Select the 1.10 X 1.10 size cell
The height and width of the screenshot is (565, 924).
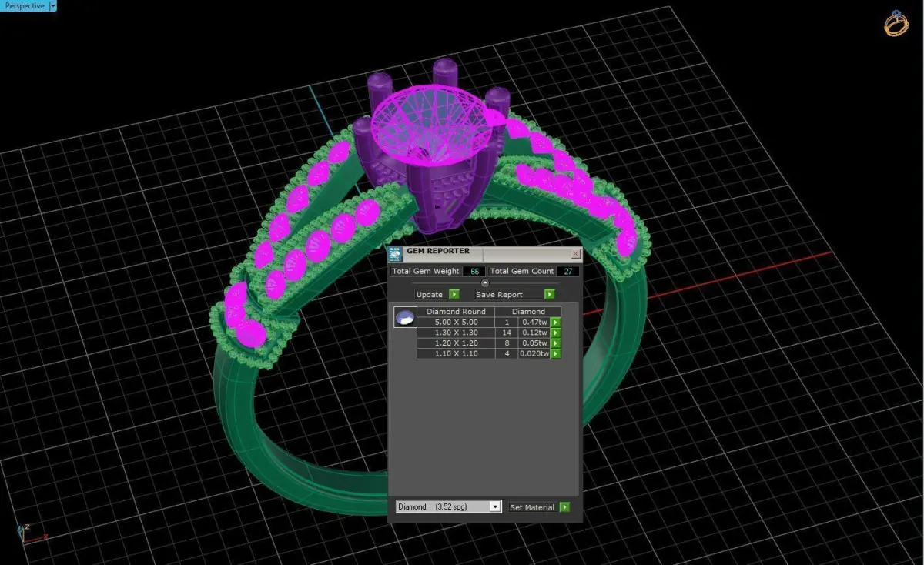point(456,354)
